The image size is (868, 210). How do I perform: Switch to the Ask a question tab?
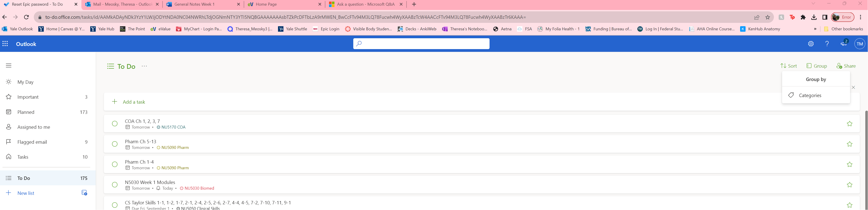[x=366, y=4]
